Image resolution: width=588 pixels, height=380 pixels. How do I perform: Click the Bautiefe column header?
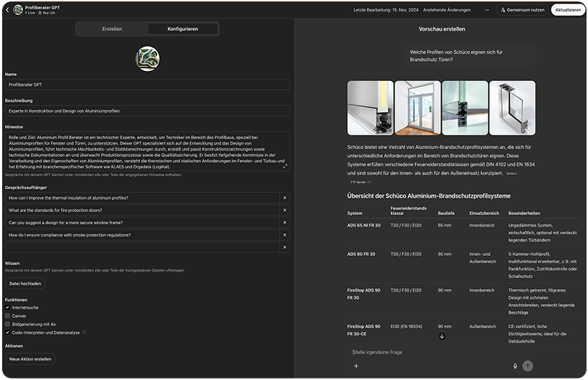(446, 213)
